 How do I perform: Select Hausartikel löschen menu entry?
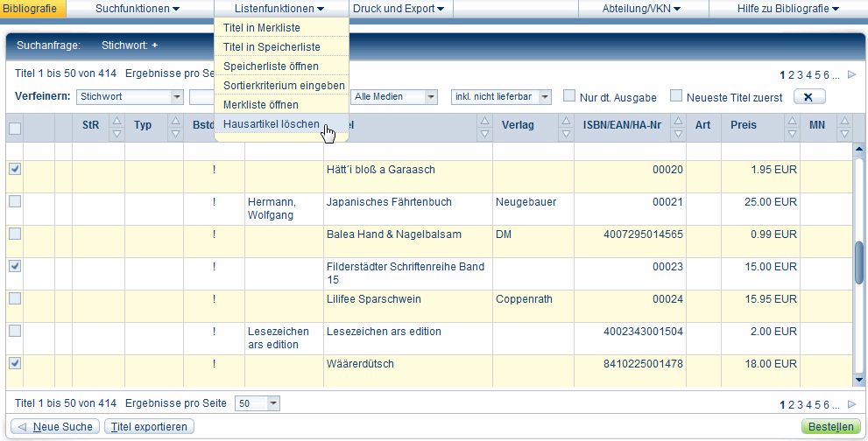pyautogui.click(x=272, y=124)
